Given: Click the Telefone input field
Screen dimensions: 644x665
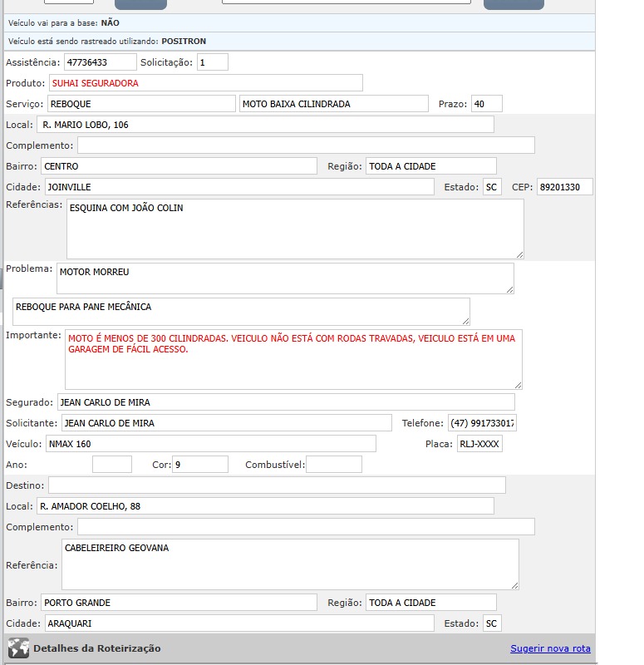Looking at the screenshot, I should (482, 423).
